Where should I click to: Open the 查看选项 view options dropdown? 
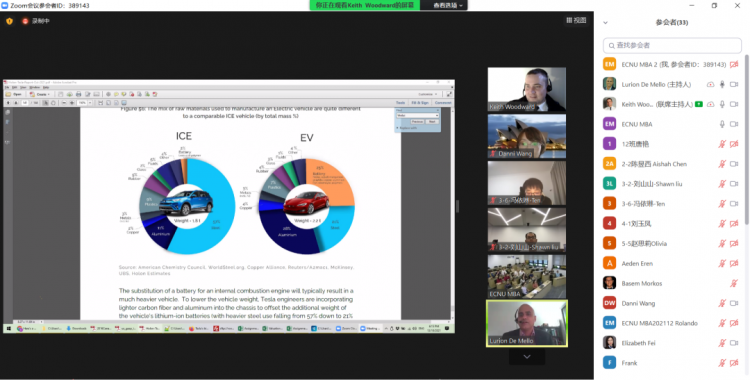click(448, 5)
